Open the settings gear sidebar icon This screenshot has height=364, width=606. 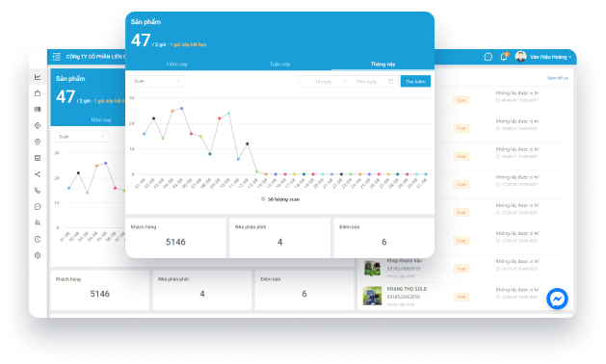click(x=38, y=255)
